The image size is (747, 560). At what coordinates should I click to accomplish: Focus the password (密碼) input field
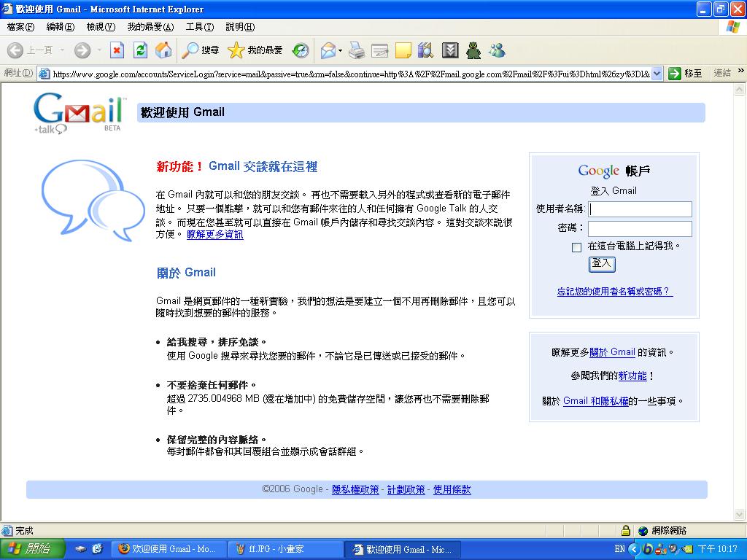point(640,228)
